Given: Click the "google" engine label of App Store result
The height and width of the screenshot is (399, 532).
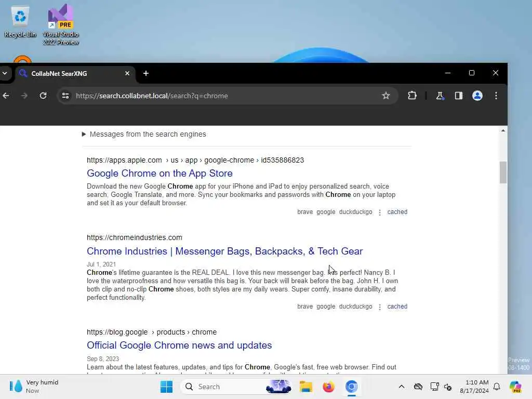Looking at the screenshot, I should (326, 212).
